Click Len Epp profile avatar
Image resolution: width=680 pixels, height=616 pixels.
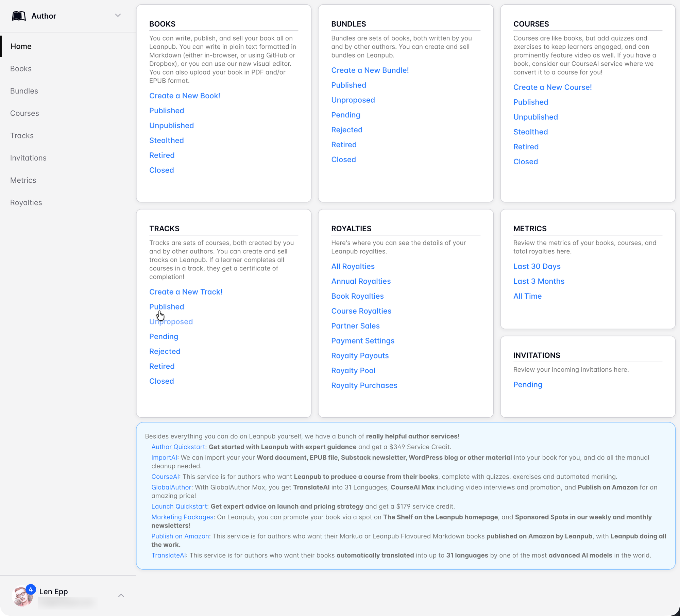22,596
